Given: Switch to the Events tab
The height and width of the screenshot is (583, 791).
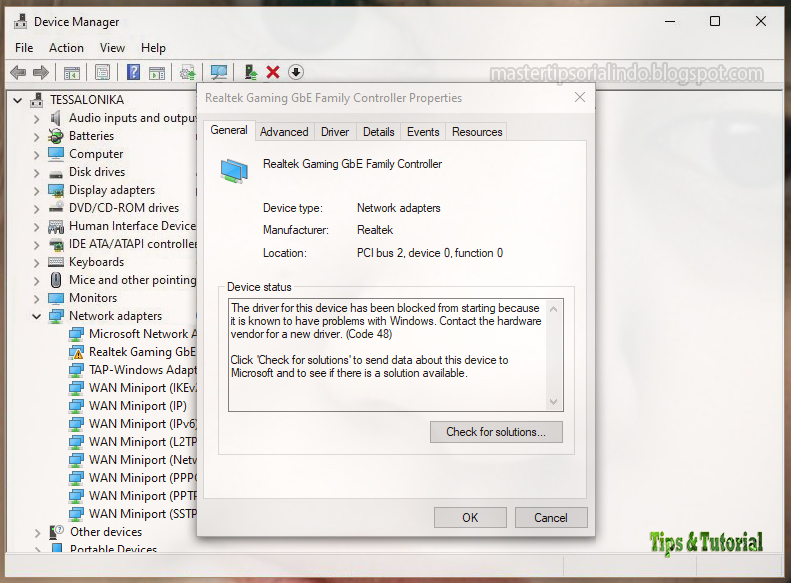Looking at the screenshot, I should [x=423, y=132].
